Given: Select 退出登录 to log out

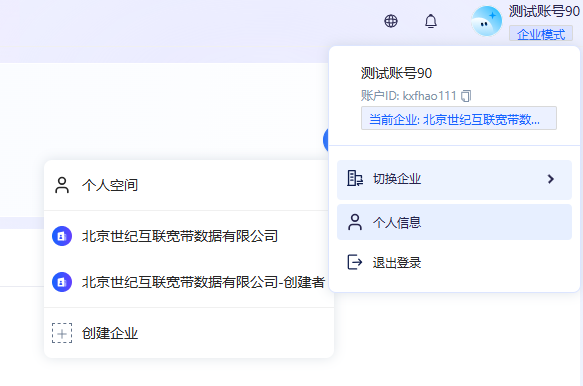Looking at the screenshot, I should coord(454,263).
